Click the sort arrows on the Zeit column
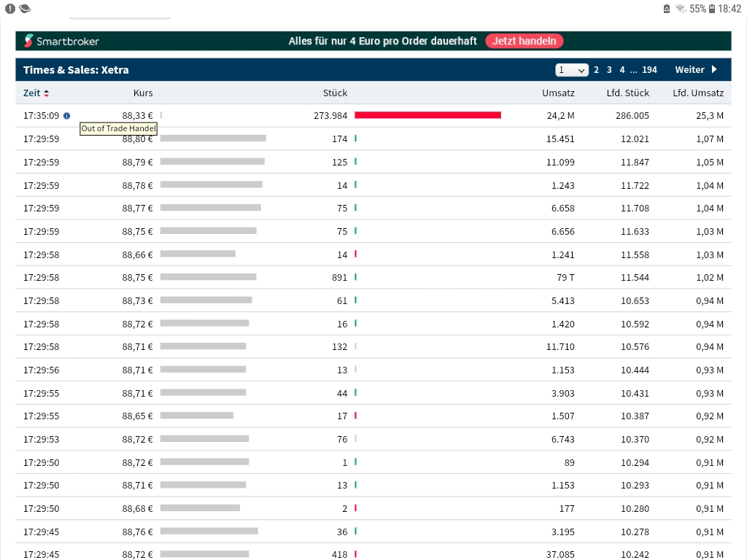Screen dimensions: 747x560 [x=45, y=93]
